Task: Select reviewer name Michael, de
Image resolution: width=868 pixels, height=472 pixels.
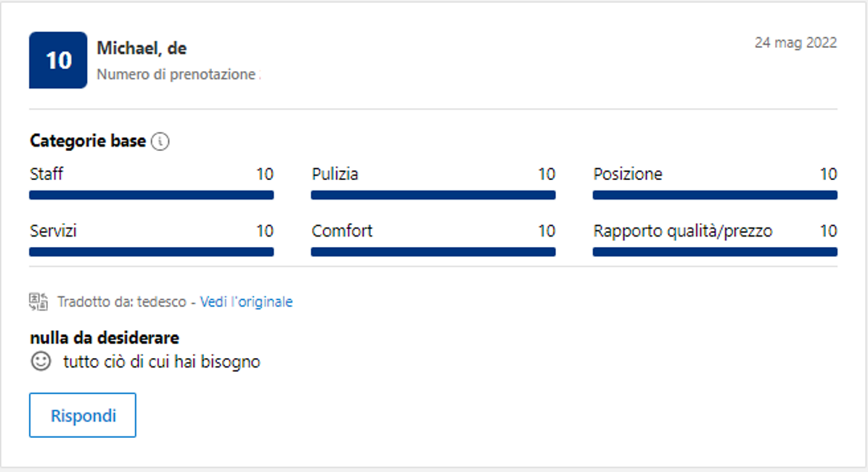Action: (x=142, y=49)
